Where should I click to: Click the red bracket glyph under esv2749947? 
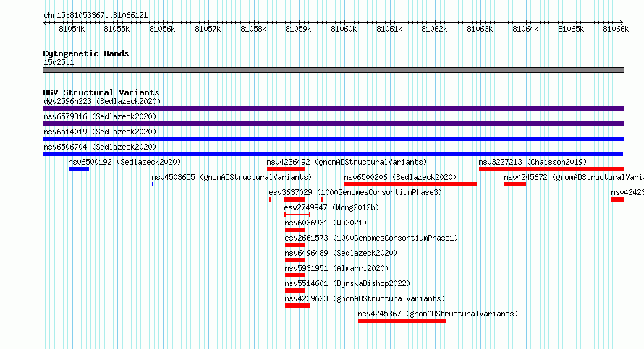pyautogui.click(x=297, y=215)
